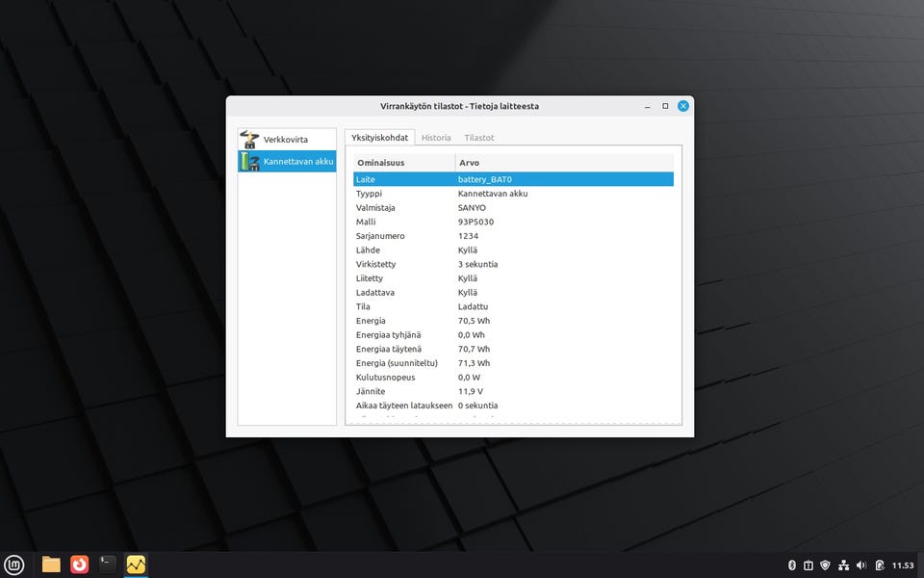Click the Verkkovirta power adapter icon
This screenshot has height=578, width=924.
[249, 139]
